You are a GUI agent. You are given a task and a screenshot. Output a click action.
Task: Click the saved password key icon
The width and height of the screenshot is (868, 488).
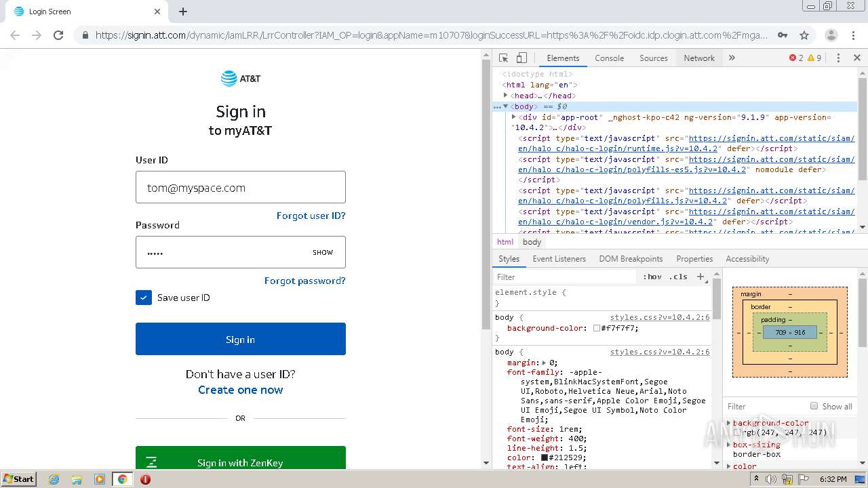[x=782, y=35]
